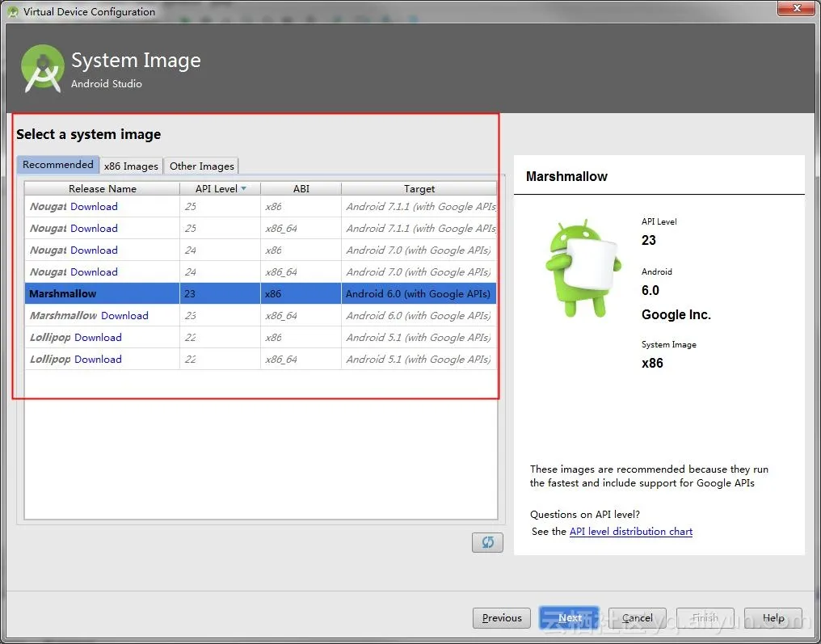821x644 pixels.
Task: Download Lollipop x86_64 image
Action: tap(98, 360)
